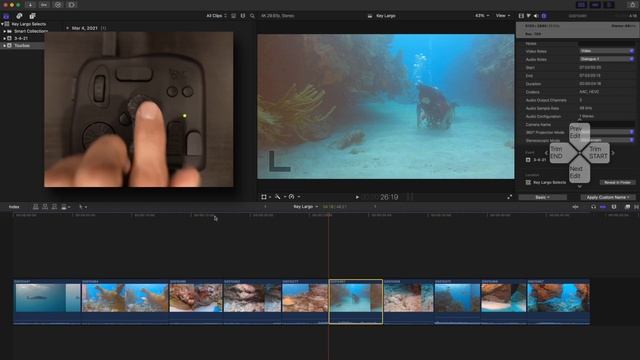Toggle solo with headphones icon

coord(593,207)
